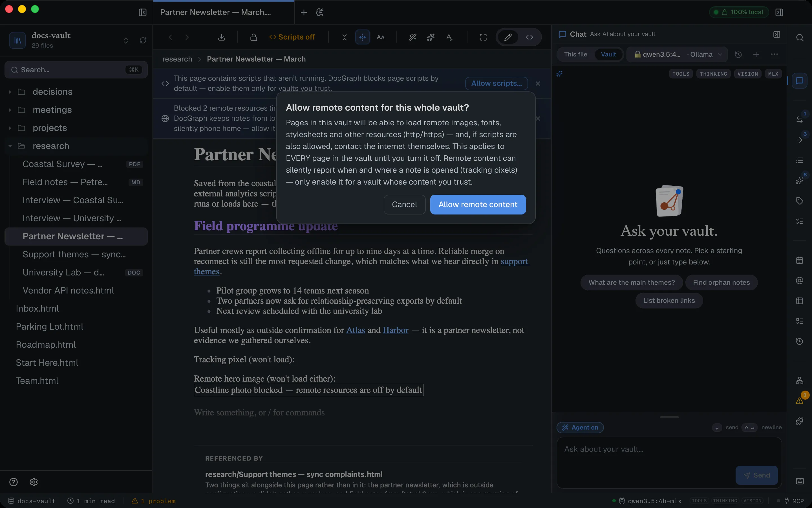
Task: Select the Vault chat scope
Action: point(608,54)
